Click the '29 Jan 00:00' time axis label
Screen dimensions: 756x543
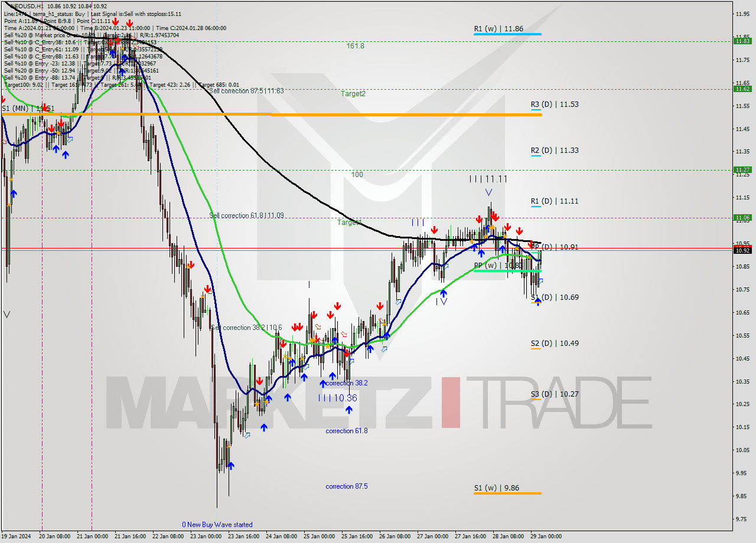(546, 537)
